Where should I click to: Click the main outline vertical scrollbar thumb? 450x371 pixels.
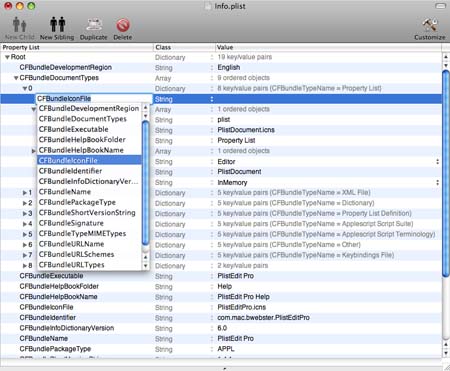pyautogui.click(x=445, y=173)
